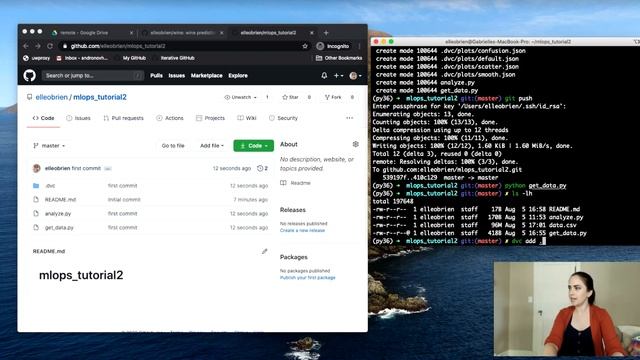The image size is (640, 360).
Task: Switch to the Issues tab
Action: (x=78, y=118)
